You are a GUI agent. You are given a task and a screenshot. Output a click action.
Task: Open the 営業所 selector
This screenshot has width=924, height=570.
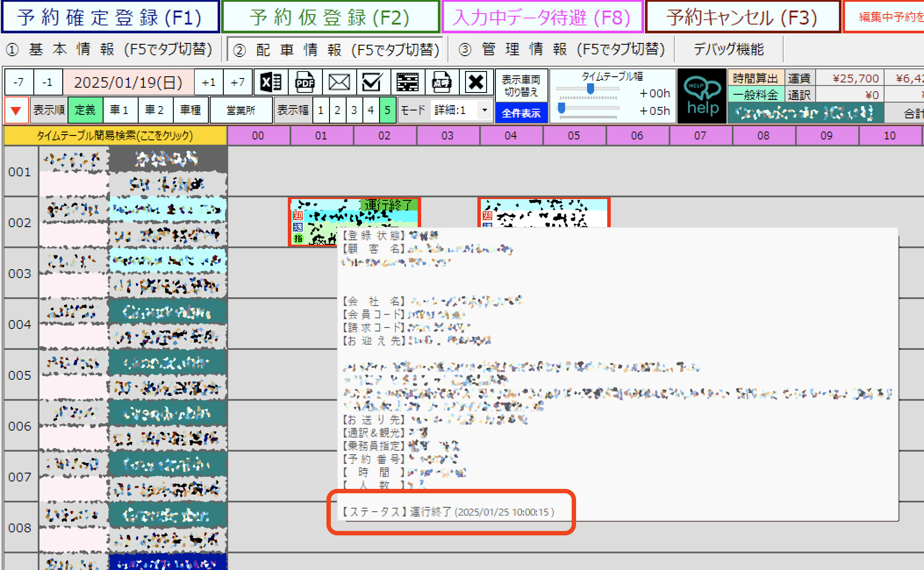point(241,110)
